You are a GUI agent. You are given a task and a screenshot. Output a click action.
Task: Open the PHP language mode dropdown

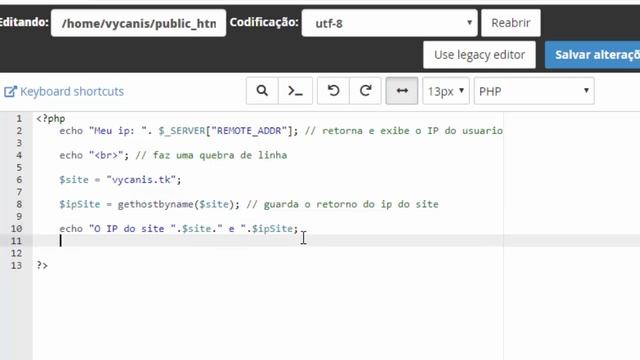click(534, 91)
